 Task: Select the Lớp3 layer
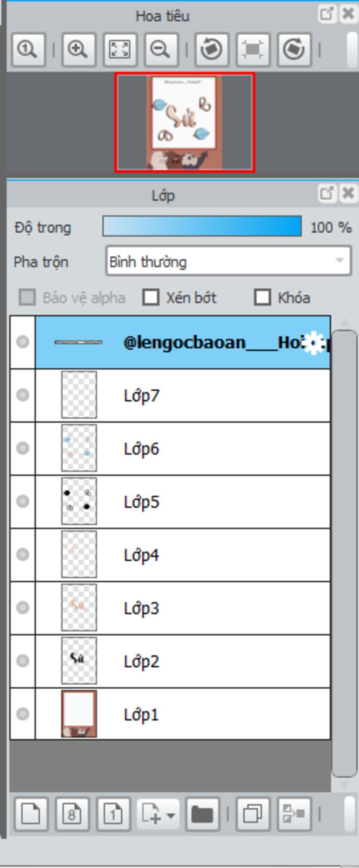pyautogui.click(x=183, y=608)
